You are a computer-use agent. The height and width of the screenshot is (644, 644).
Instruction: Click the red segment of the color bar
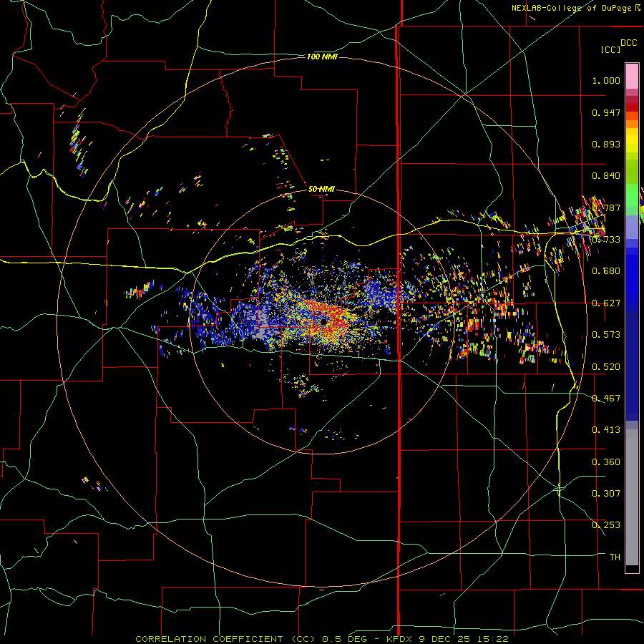(x=632, y=107)
